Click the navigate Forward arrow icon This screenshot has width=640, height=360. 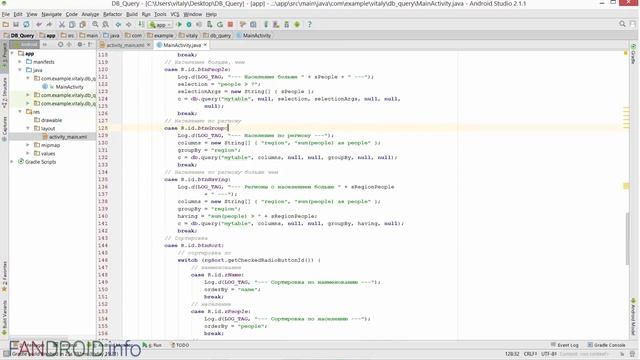[x=129, y=24]
